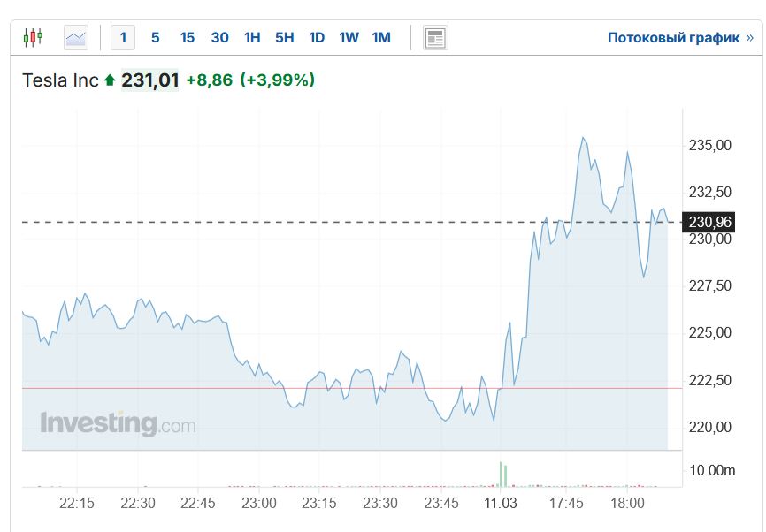Click the 22:45 time label

198,503
